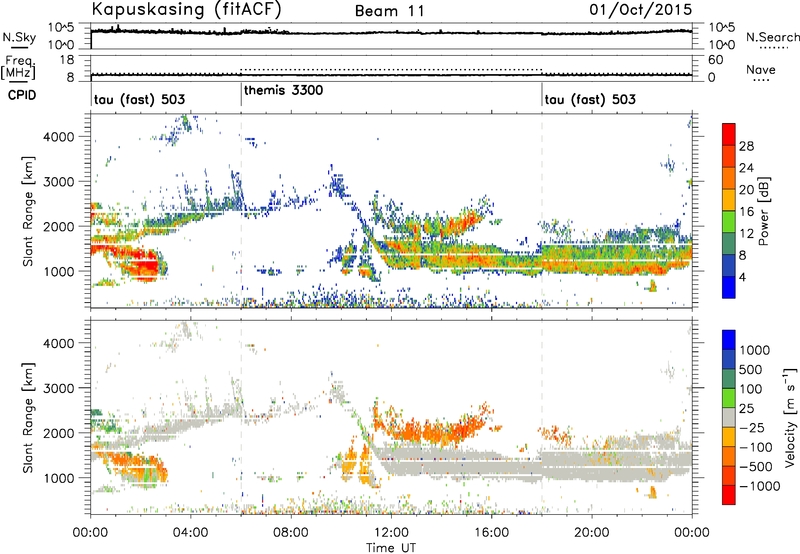800x554 pixels.
Task: Click 4000 tick label on power panel axis
Action: point(59,137)
